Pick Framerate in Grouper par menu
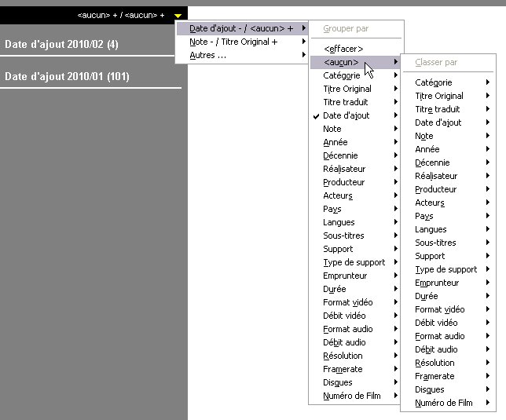 pyautogui.click(x=354, y=369)
